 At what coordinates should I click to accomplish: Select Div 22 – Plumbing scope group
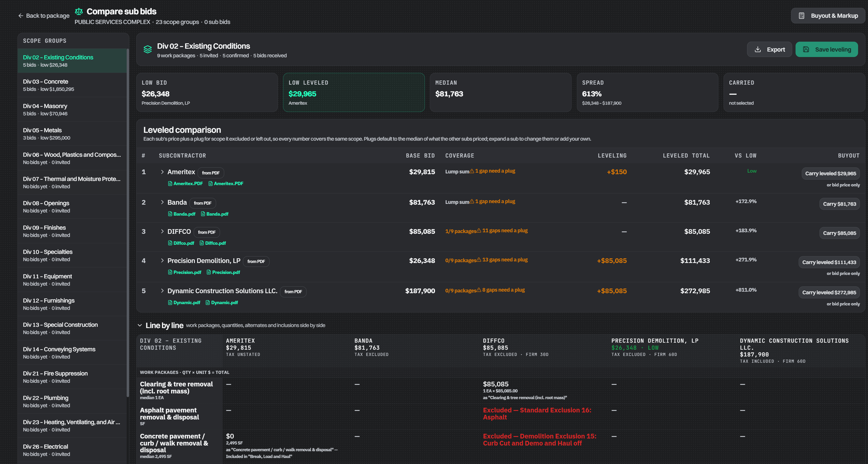(72, 402)
